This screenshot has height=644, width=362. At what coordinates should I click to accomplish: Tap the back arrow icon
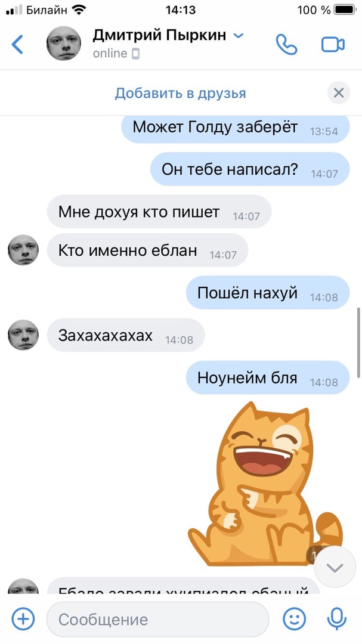click(17, 44)
